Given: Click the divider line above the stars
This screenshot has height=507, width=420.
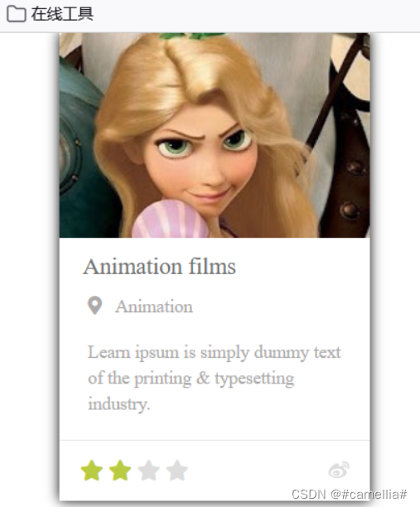Looking at the screenshot, I should click(x=215, y=440).
